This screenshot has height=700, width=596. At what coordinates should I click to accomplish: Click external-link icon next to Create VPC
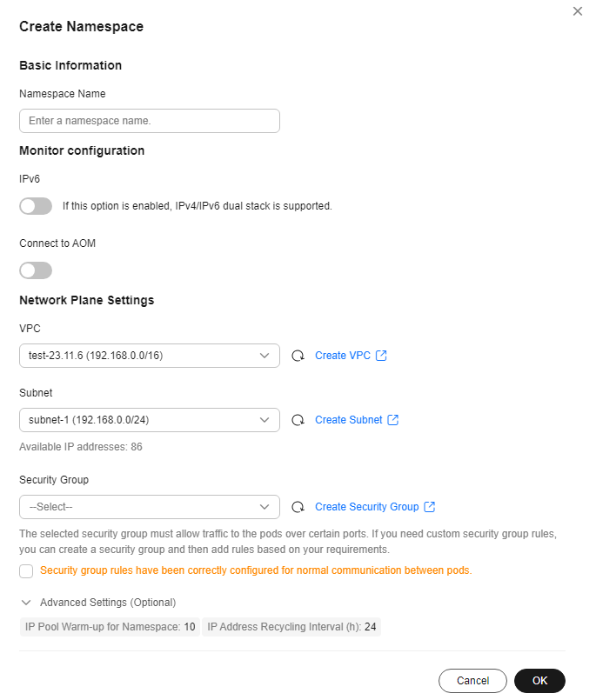point(381,356)
